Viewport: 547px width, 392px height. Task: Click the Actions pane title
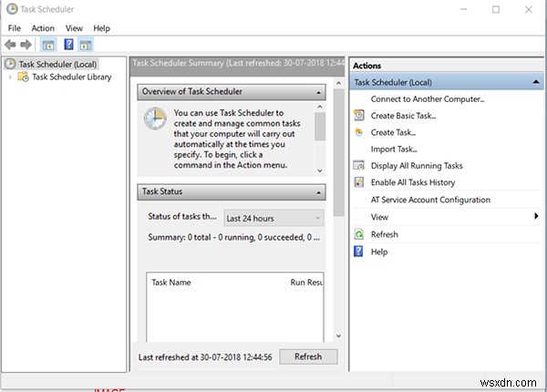tap(366, 66)
